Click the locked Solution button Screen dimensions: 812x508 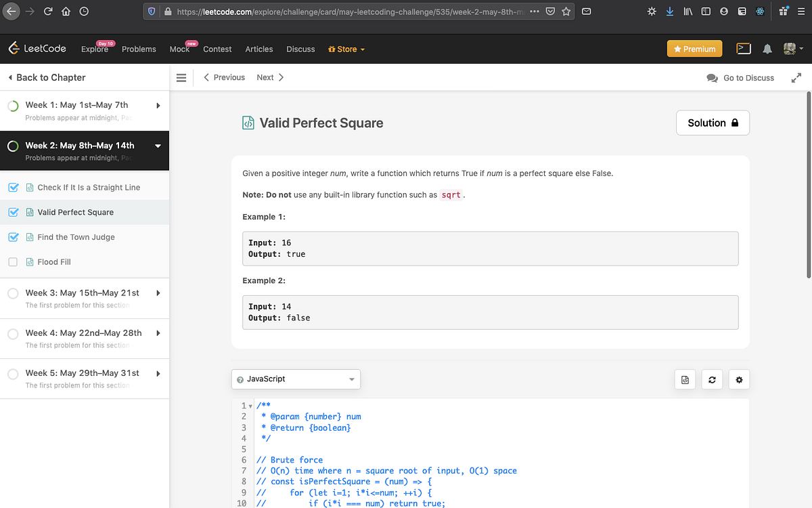click(713, 123)
